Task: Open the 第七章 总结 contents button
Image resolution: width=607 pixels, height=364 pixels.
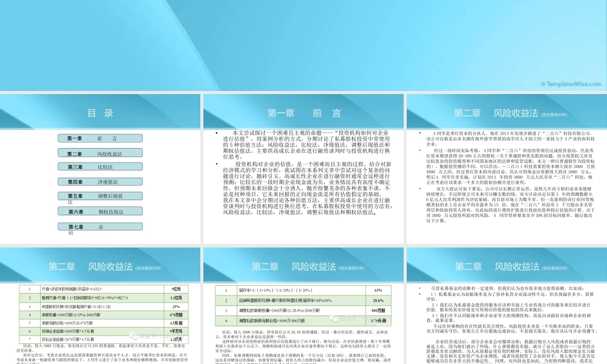Action: (100, 227)
